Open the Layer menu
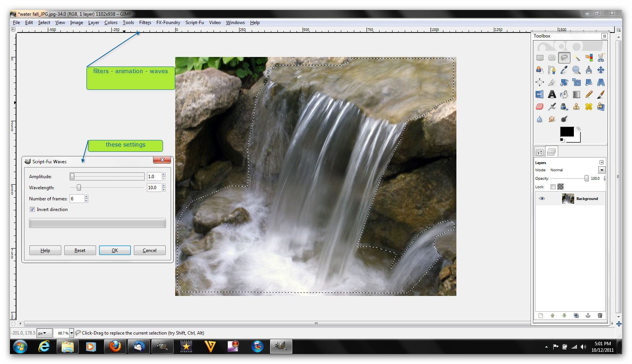The width and height of the screenshot is (632, 364). (93, 23)
